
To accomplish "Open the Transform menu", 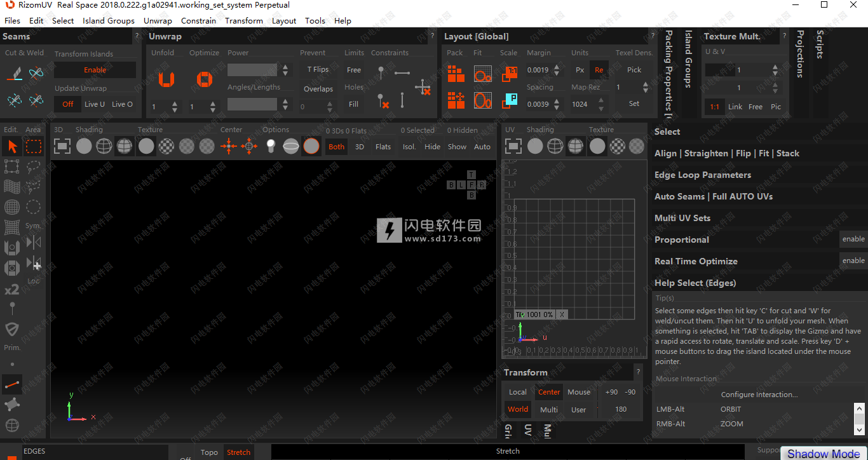I will point(244,20).
